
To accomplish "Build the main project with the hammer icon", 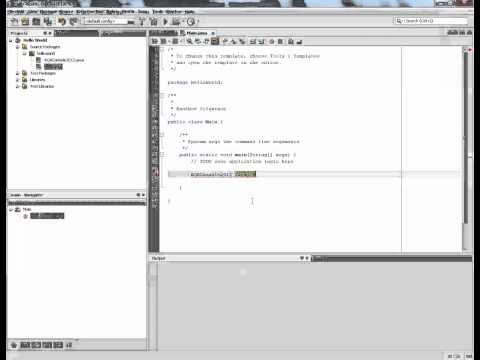I will coord(142,22).
